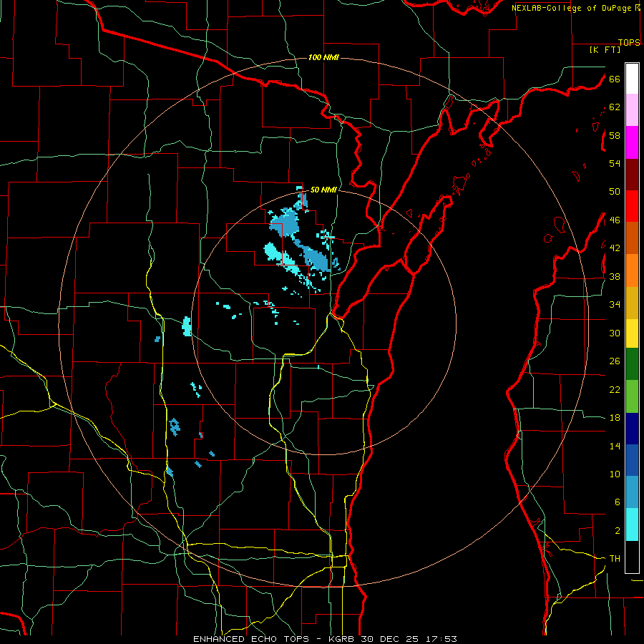Pick the dark green legend swatch
The width and height of the screenshot is (644, 644).
(x=632, y=364)
